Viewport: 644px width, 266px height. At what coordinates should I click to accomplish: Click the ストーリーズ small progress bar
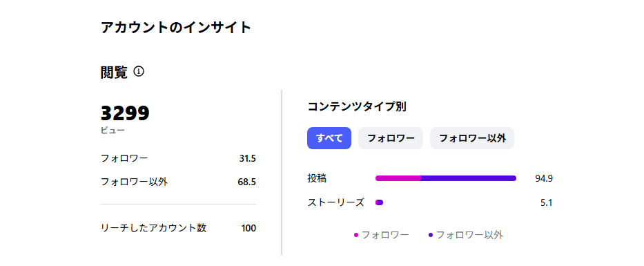click(x=379, y=202)
